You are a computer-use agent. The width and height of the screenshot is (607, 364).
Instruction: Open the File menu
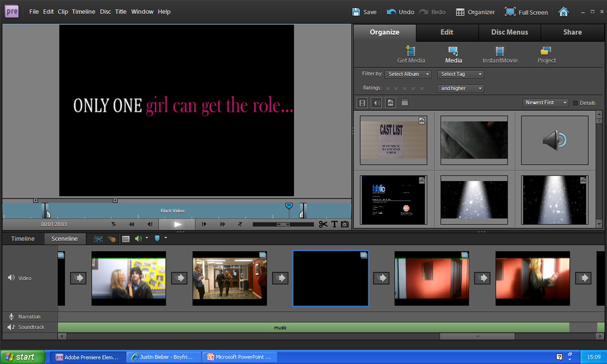[x=34, y=11]
